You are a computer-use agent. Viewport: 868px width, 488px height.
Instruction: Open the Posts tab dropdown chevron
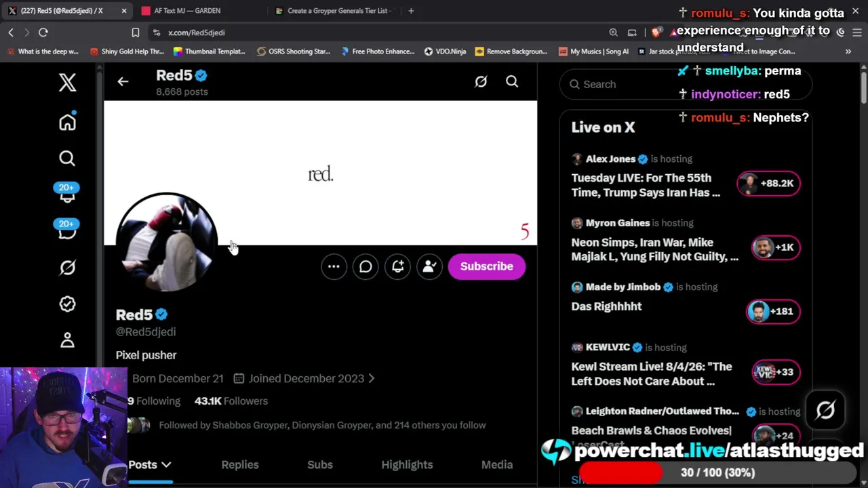pyautogui.click(x=166, y=465)
